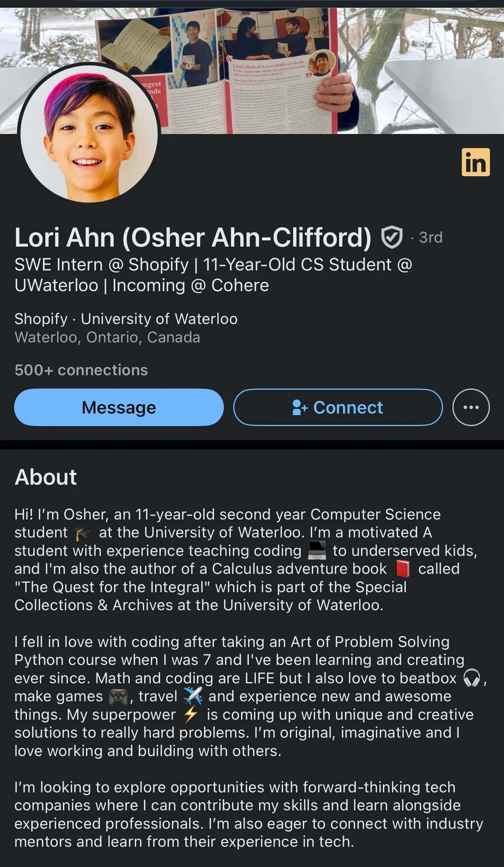The width and height of the screenshot is (504, 867).
Task: Click the headphones emoji after beatbox
Action: (x=471, y=678)
